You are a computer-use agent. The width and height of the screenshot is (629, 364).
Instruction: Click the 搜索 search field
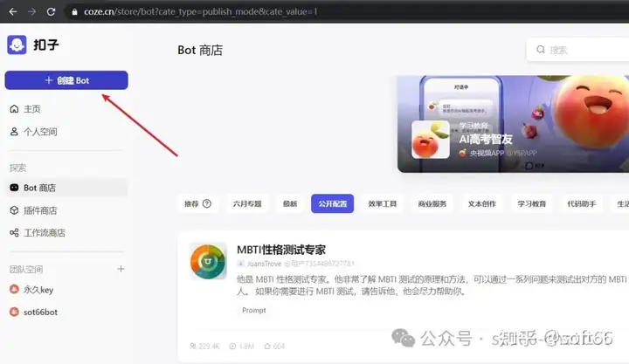[577, 50]
